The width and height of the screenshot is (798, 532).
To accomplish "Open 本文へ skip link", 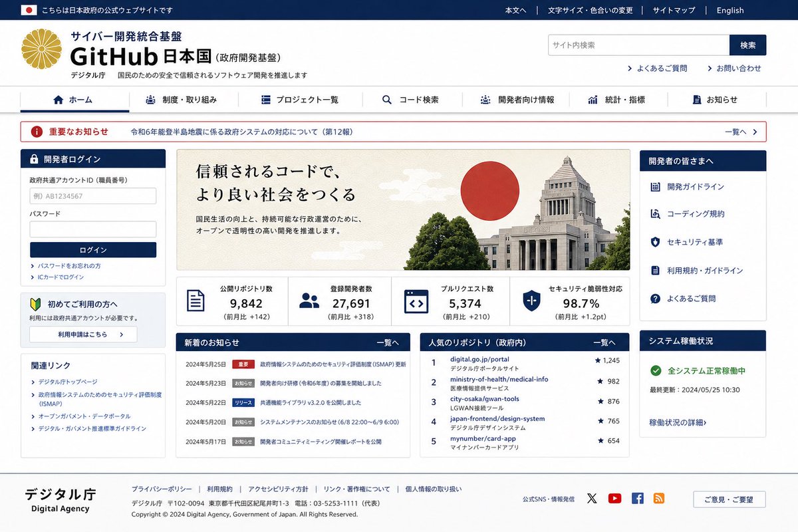I will pos(515,10).
